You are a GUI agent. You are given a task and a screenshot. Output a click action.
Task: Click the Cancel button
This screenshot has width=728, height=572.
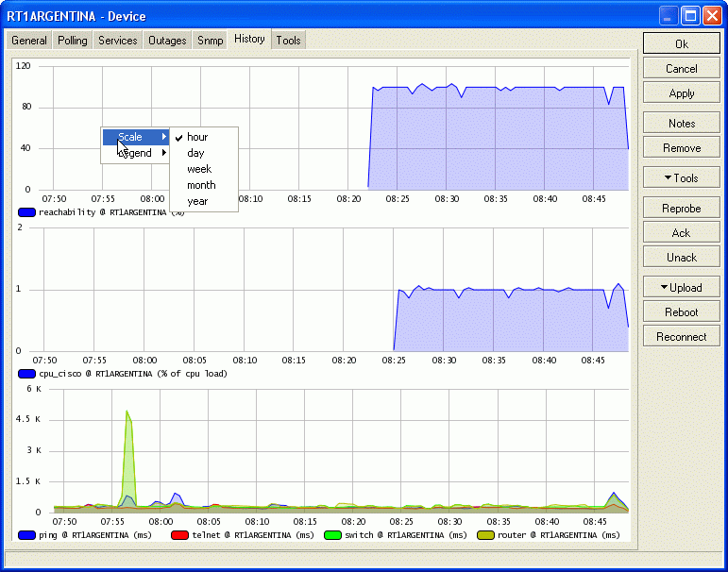tap(681, 68)
